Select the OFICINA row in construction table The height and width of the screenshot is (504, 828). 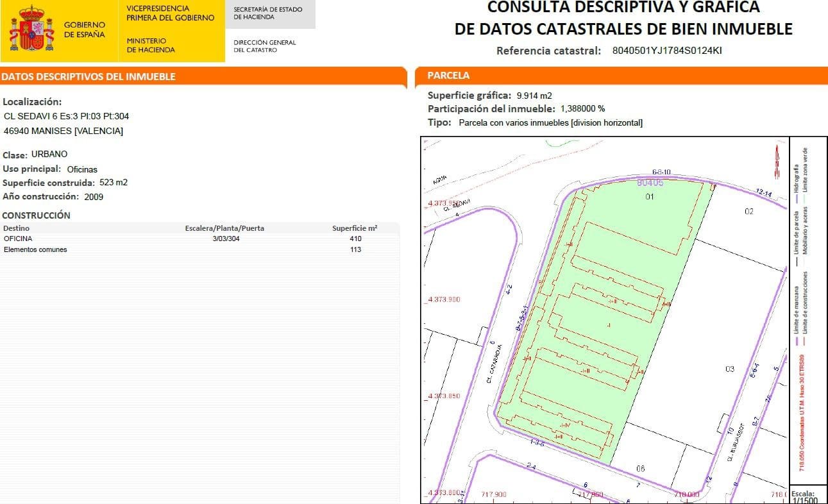pos(192,239)
